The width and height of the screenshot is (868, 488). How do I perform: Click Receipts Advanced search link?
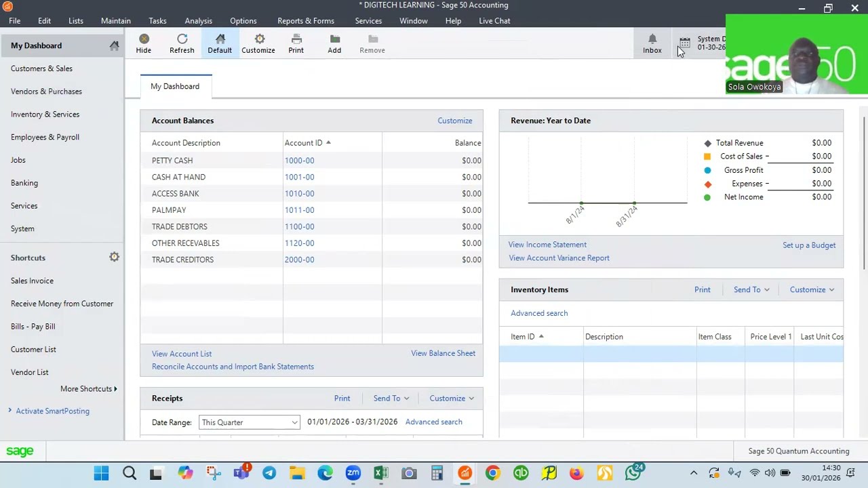pyautogui.click(x=434, y=422)
